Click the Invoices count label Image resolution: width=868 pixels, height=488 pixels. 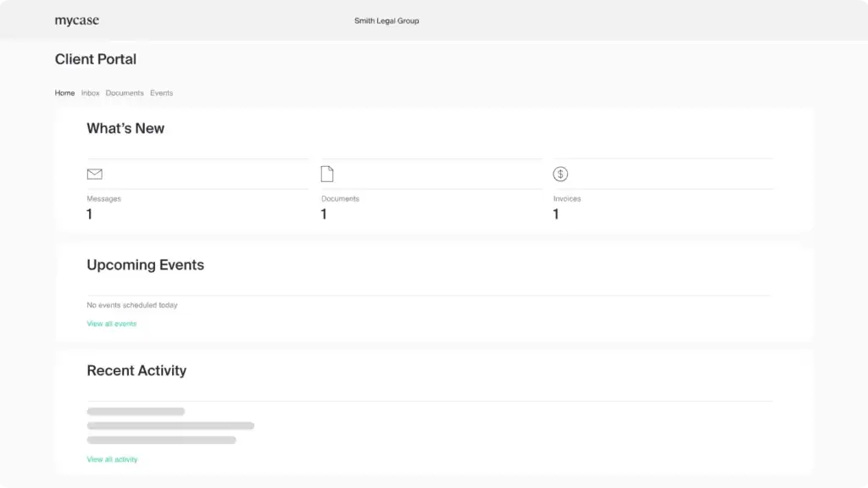coord(567,198)
